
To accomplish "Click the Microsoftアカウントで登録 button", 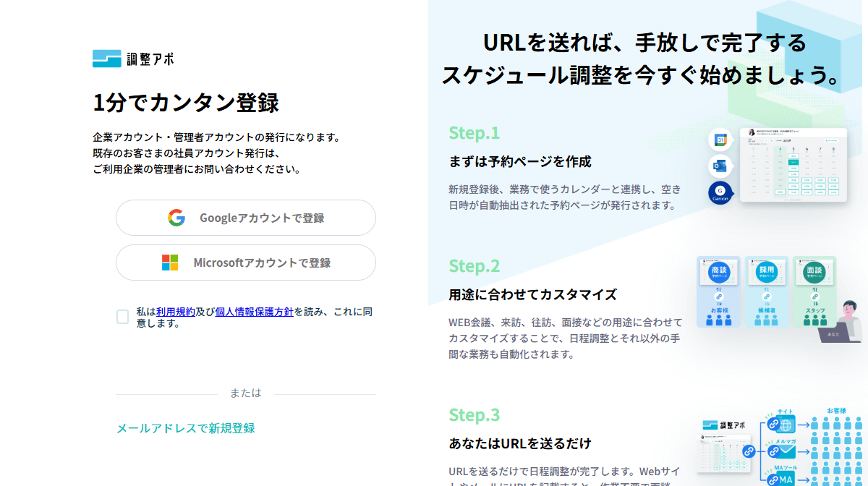I will pyautogui.click(x=246, y=262).
